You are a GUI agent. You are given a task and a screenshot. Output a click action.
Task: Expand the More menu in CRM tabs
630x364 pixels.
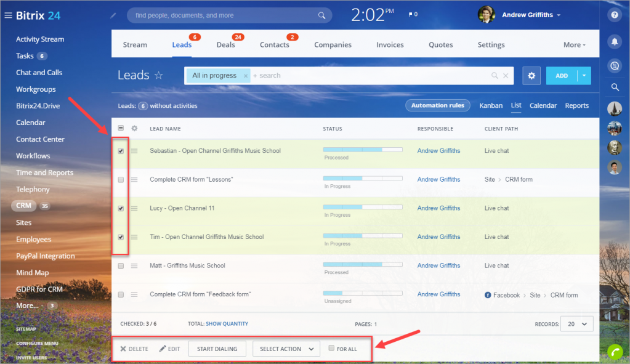pyautogui.click(x=574, y=45)
